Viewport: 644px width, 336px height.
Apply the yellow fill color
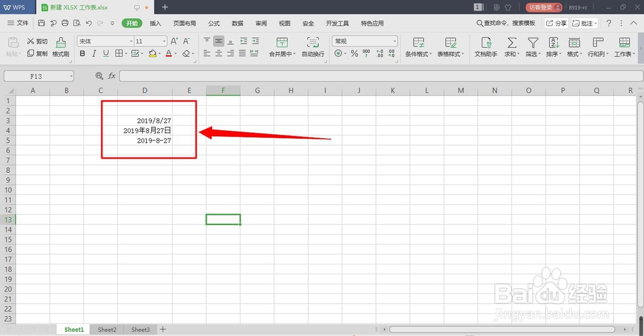[x=153, y=54]
